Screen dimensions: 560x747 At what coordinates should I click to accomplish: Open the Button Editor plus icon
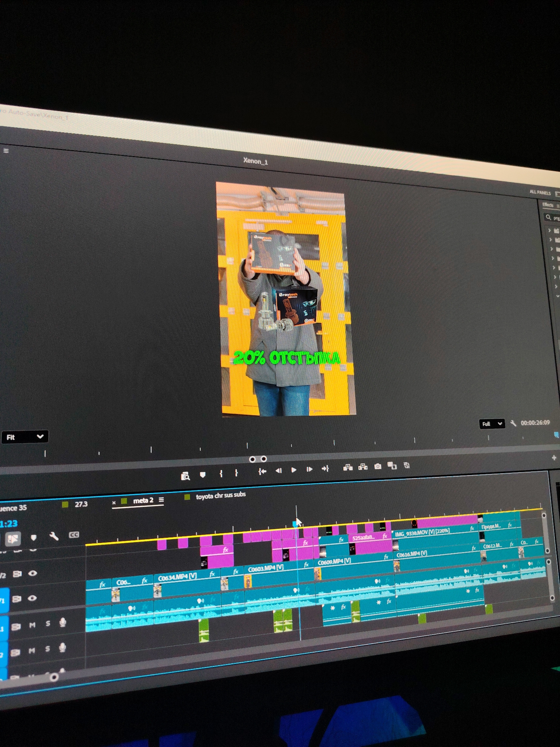(554, 457)
